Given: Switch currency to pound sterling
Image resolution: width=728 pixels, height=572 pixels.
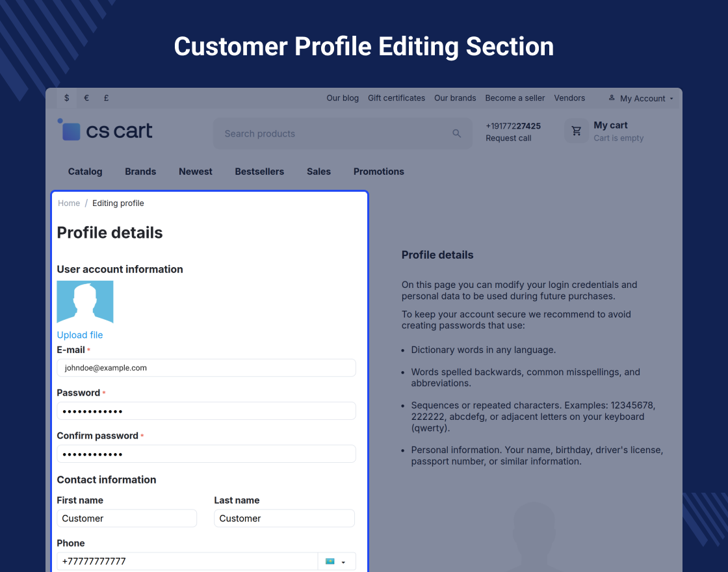Looking at the screenshot, I should click(x=106, y=98).
